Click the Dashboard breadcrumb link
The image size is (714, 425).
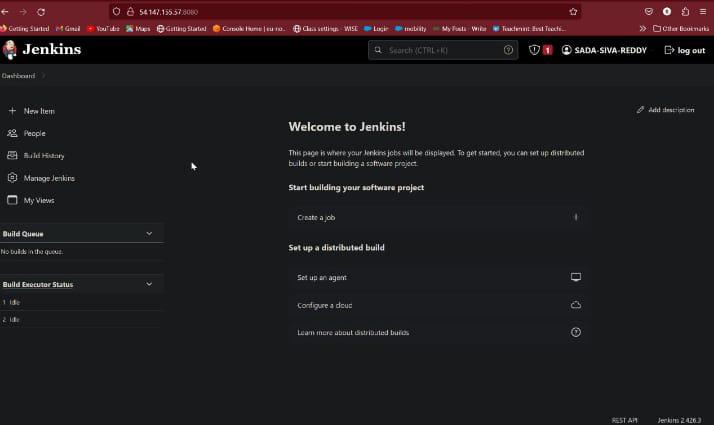(x=18, y=76)
